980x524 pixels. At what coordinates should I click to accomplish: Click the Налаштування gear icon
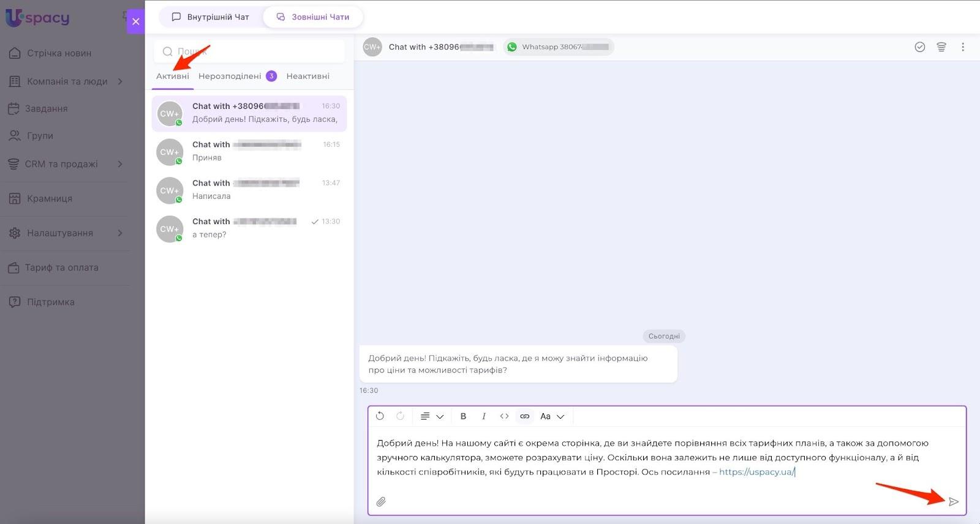pos(15,233)
